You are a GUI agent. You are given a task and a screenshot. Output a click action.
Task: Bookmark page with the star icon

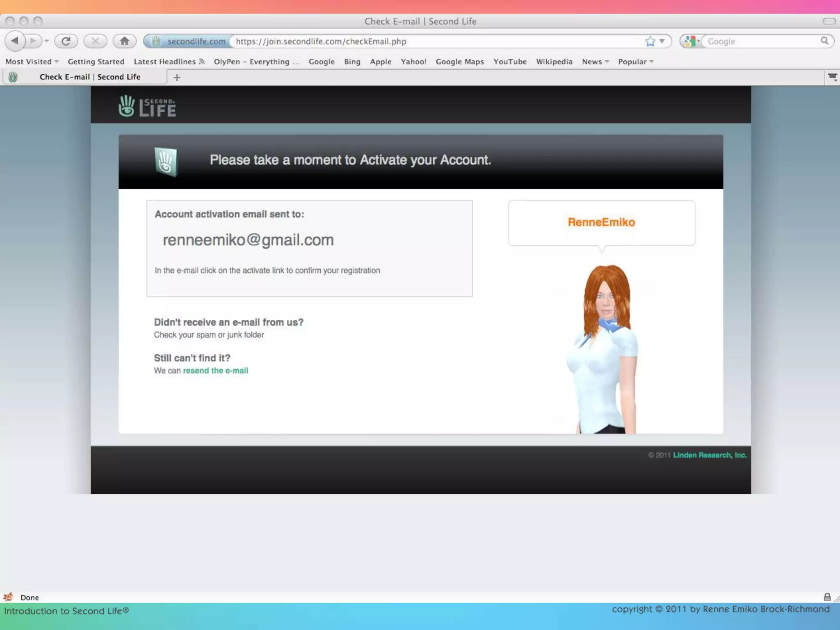(650, 41)
